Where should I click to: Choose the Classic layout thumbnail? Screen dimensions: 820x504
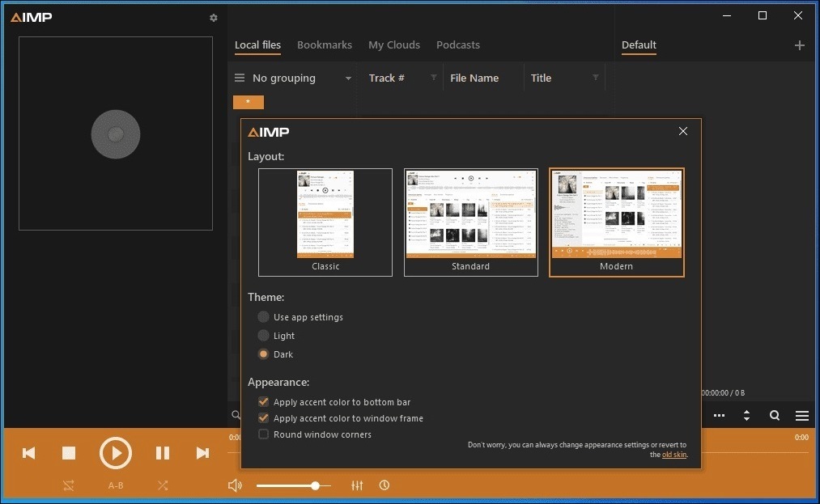[325, 222]
